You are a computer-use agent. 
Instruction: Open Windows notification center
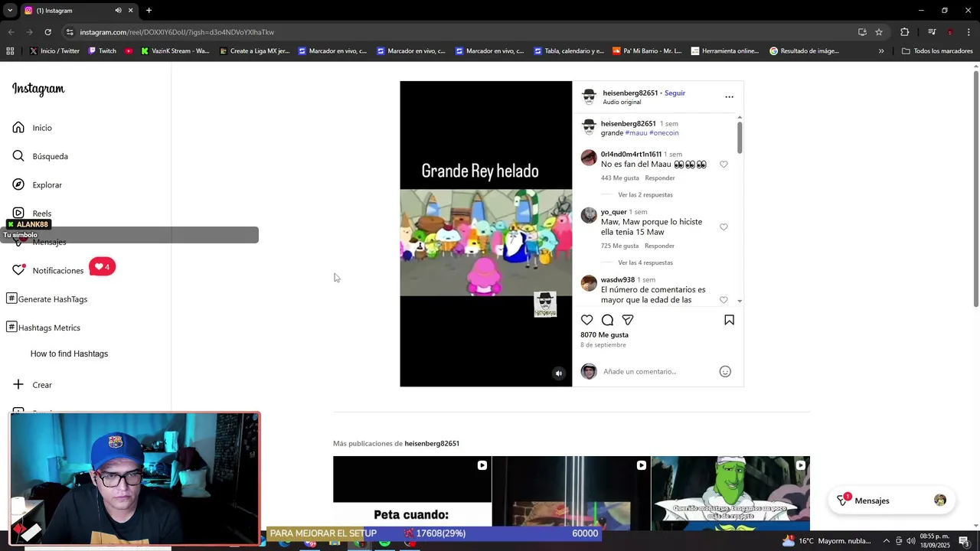click(x=964, y=541)
